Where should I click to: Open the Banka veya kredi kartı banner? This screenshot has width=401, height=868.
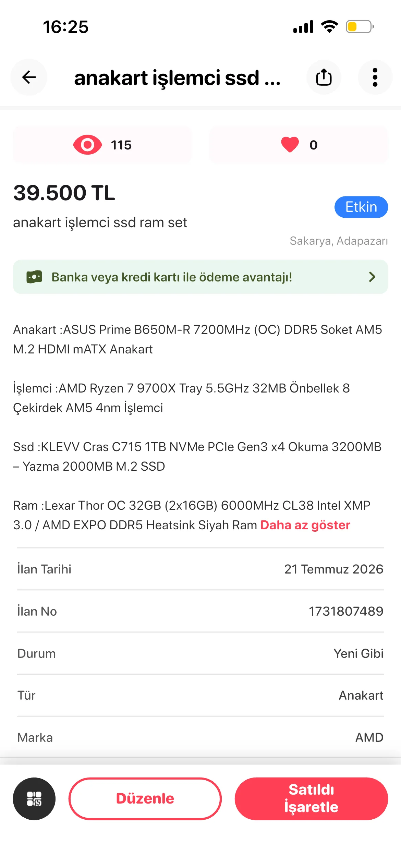pyautogui.click(x=200, y=277)
